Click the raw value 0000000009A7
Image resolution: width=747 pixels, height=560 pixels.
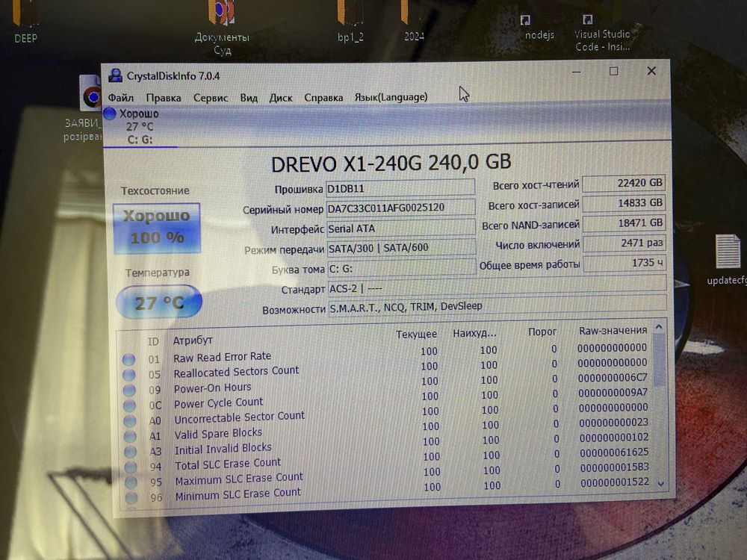[x=613, y=393]
